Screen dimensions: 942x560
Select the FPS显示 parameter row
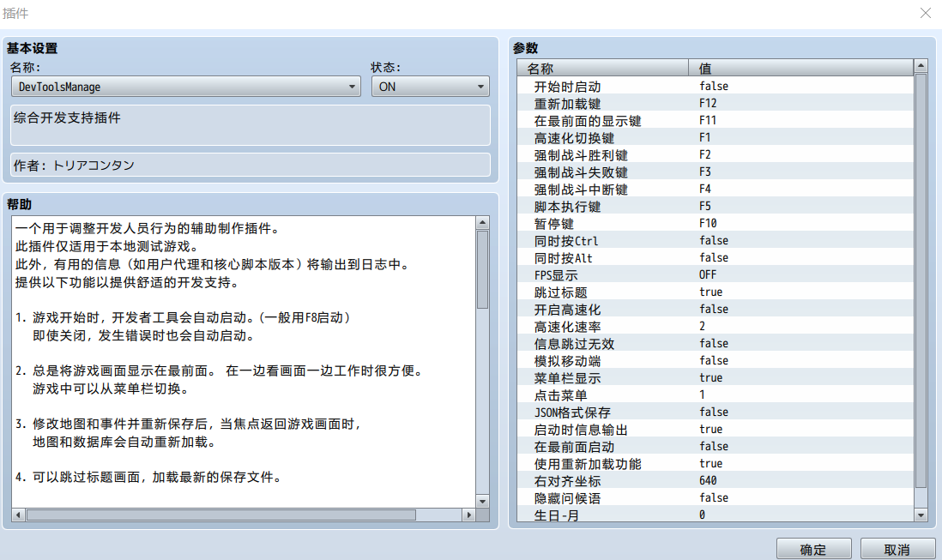tap(715, 275)
